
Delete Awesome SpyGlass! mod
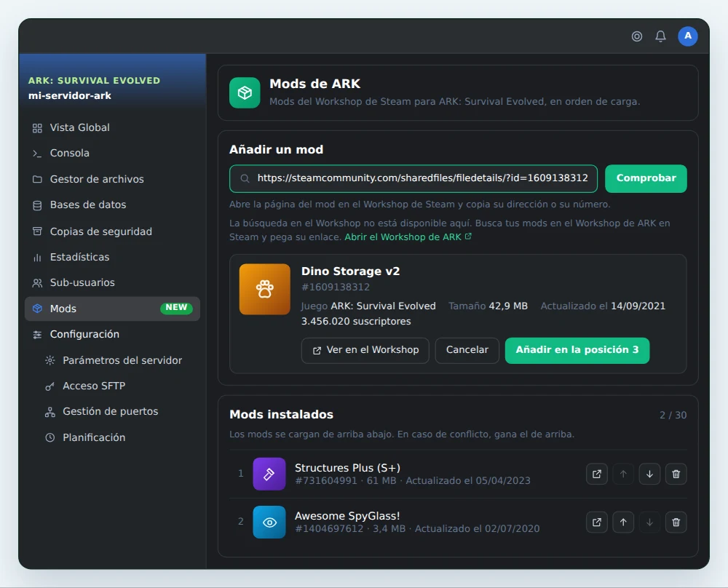click(676, 522)
